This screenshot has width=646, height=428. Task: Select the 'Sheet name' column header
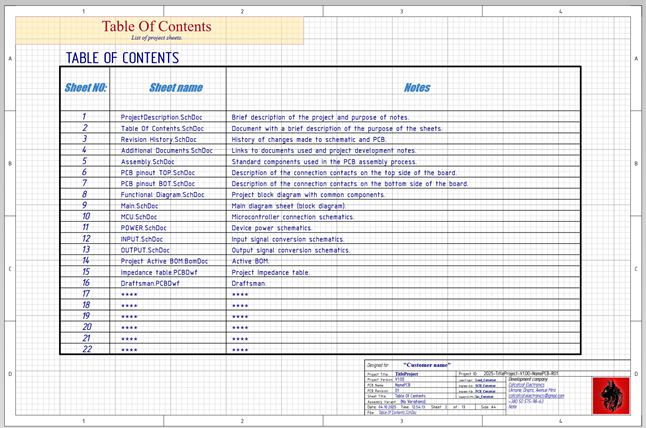click(168, 87)
